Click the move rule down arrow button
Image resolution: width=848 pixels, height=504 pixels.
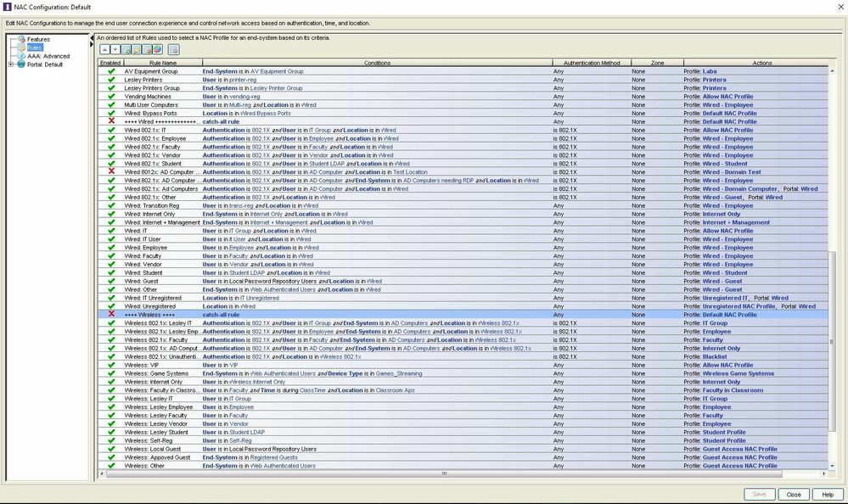point(115,50)
